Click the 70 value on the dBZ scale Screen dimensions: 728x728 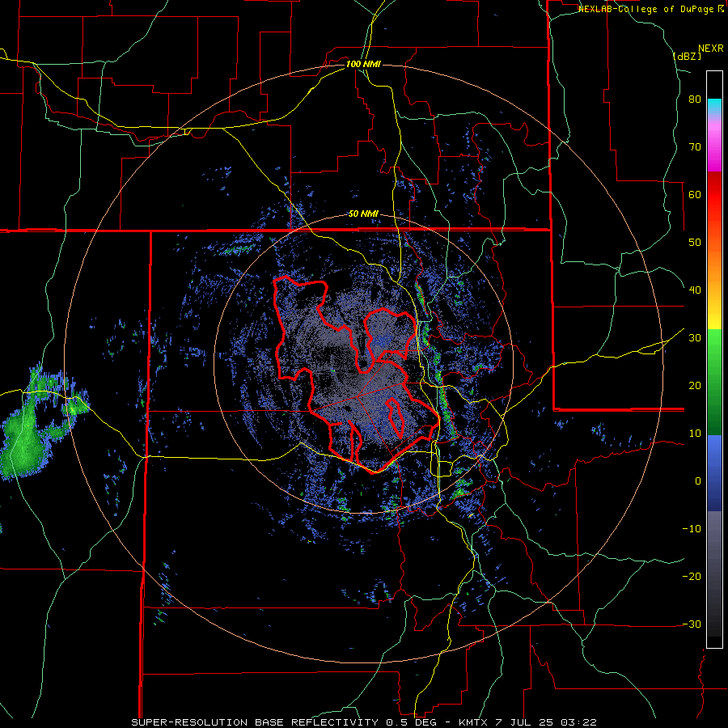click(x=695, y=147)
